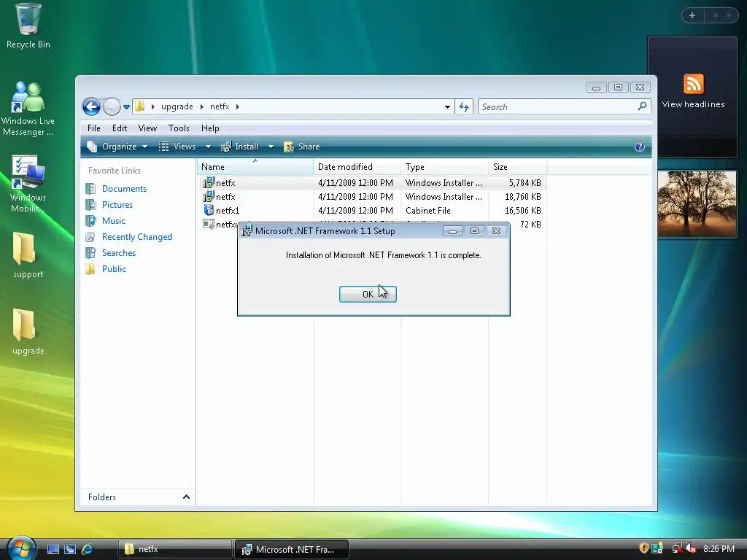Expand the Views dropdown arrow

click(208, 147)
